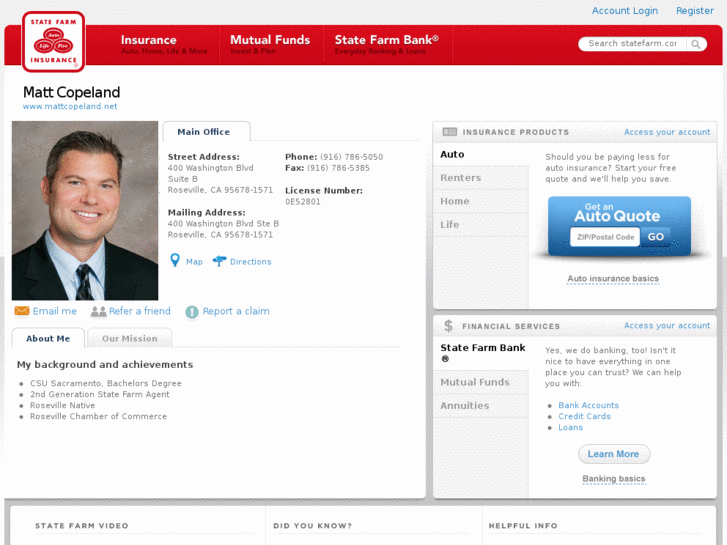
Task: Click the State Farm Insurance logo
Action: pyautogui.click(x=53, y=42)
